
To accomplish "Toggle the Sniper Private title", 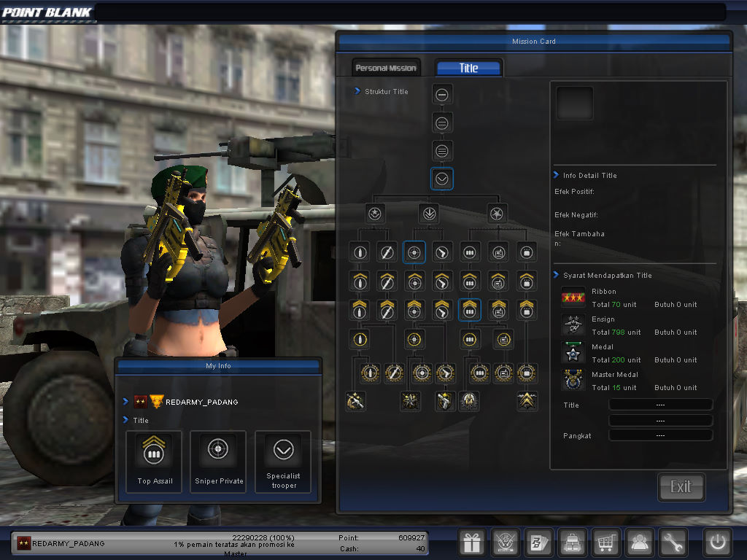I will click(217, 459).
